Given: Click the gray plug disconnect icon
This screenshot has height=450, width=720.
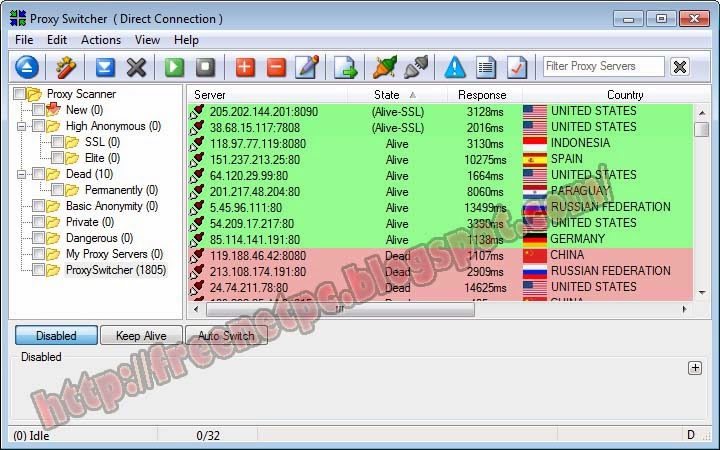Looking at the screenshot, I should (x=416, y=67).
